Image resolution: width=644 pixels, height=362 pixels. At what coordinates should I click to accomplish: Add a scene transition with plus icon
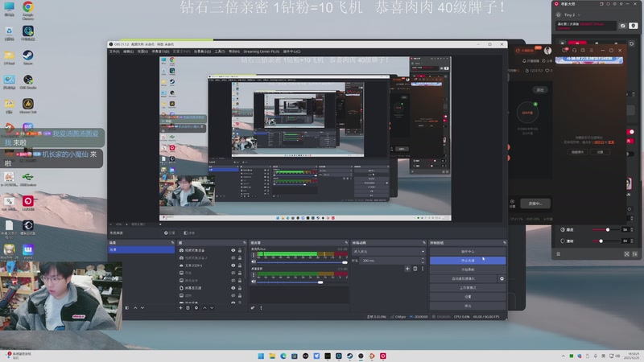pos(407,269)
